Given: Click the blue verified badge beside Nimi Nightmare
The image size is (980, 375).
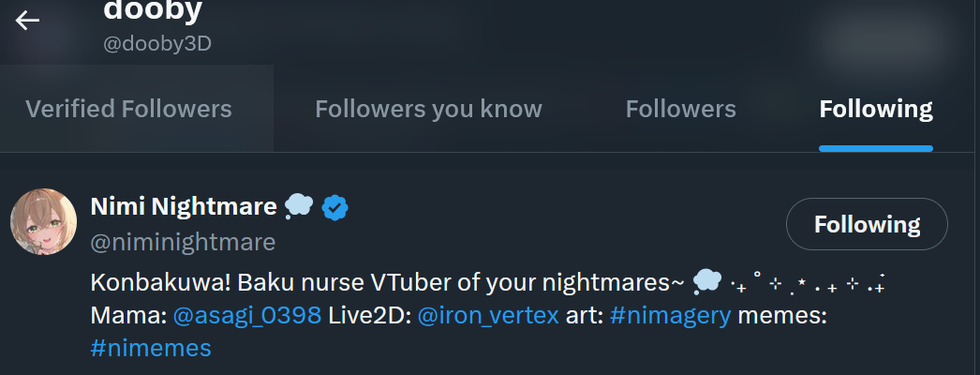Looking at the screenshot, I should (x=335, y=206).
